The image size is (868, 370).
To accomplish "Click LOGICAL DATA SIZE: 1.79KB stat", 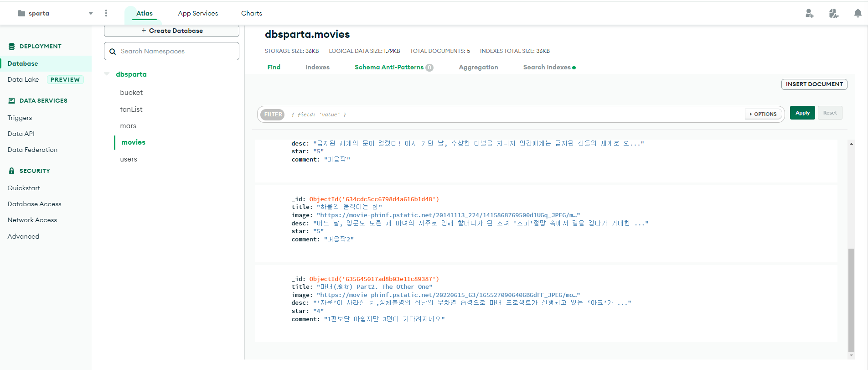I will coord(364,51).
